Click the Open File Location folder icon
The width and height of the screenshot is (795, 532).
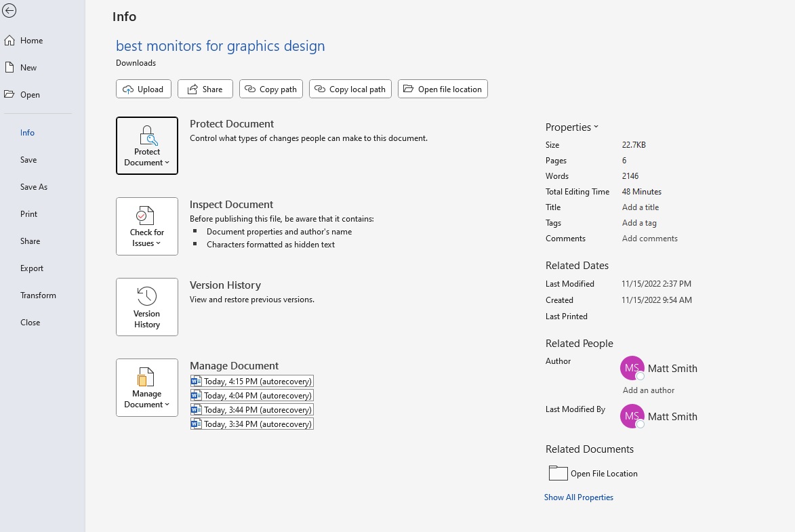tap(558, 473)
